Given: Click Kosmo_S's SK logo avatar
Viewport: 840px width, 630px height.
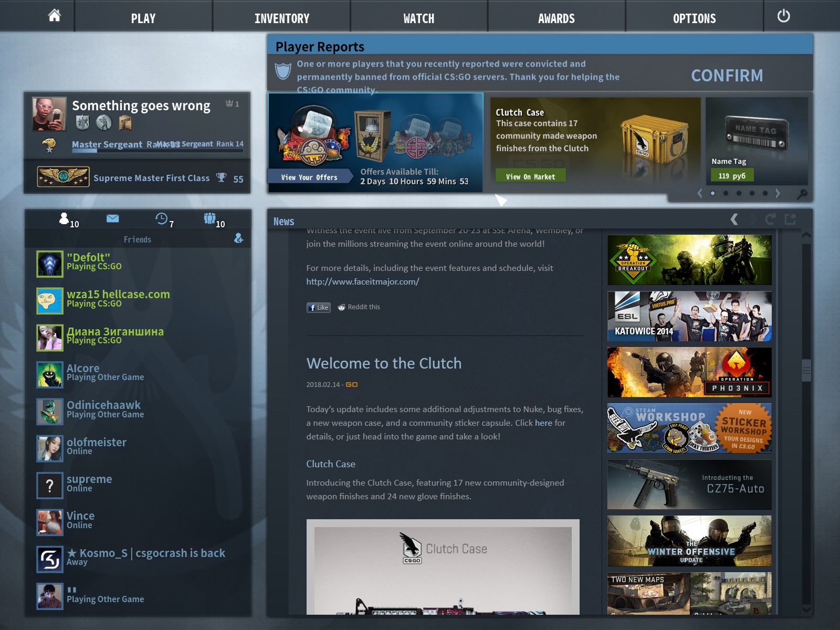Looking at the screenshot, I should (x=50, y=560).
